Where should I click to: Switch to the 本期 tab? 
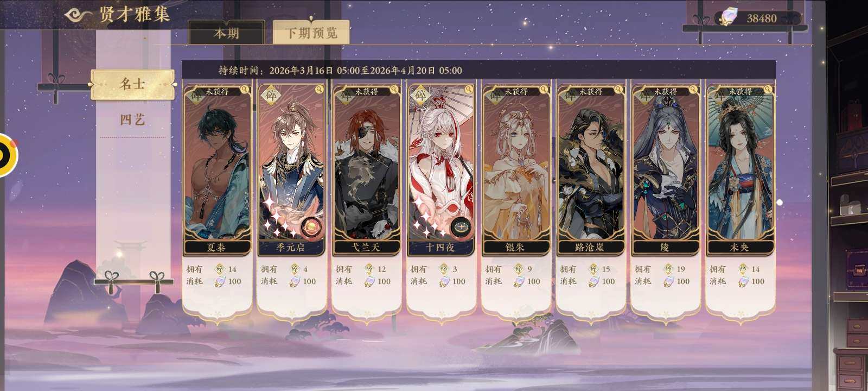(x=226, y=33)
